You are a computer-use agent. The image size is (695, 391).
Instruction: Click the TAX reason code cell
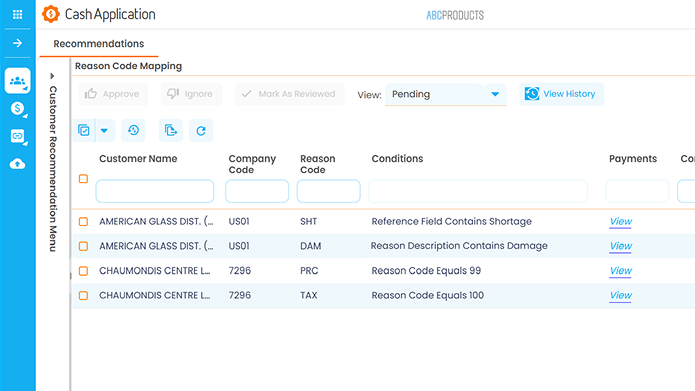308,295
